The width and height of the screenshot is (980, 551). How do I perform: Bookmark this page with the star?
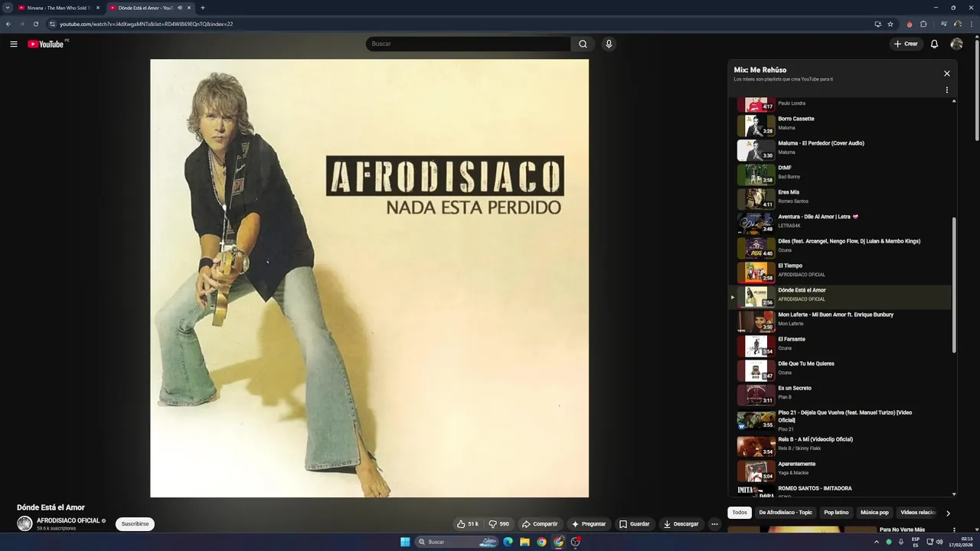pos(890,24)
